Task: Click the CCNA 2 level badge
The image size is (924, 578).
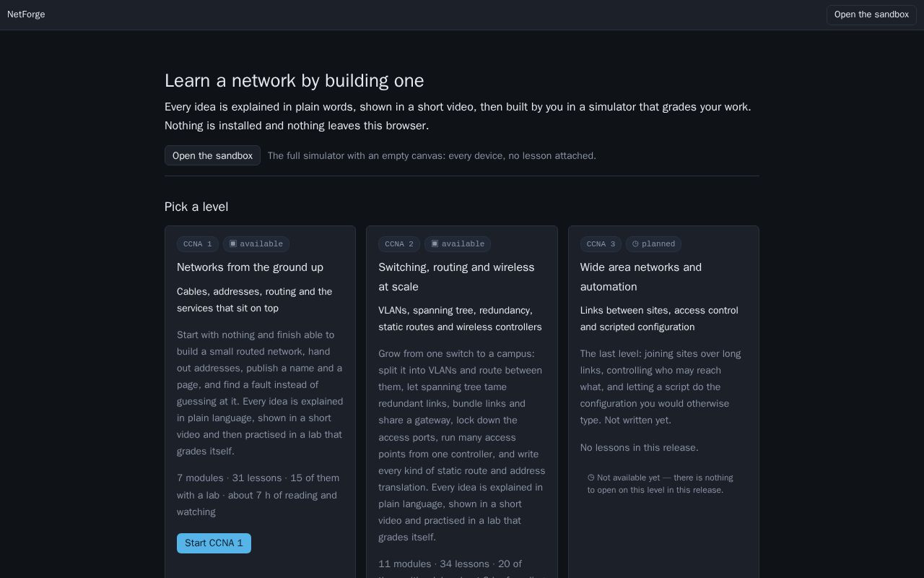Action: point(399,244)
